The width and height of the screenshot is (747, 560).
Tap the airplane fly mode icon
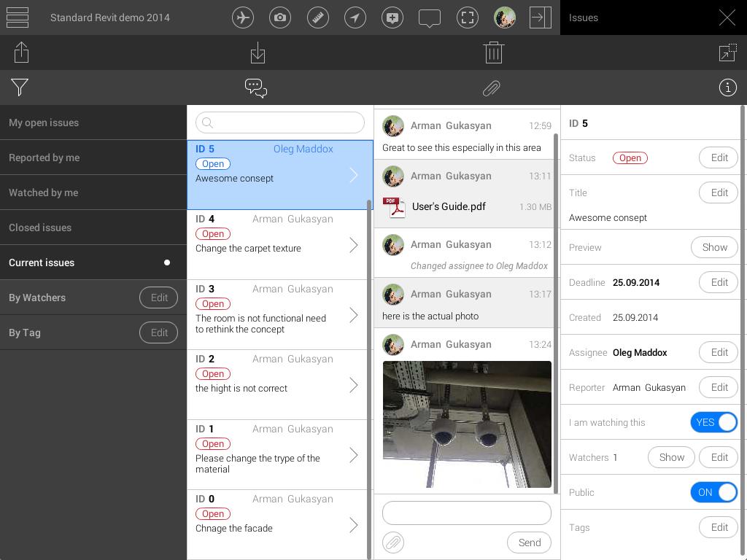[x=243, y=17]
